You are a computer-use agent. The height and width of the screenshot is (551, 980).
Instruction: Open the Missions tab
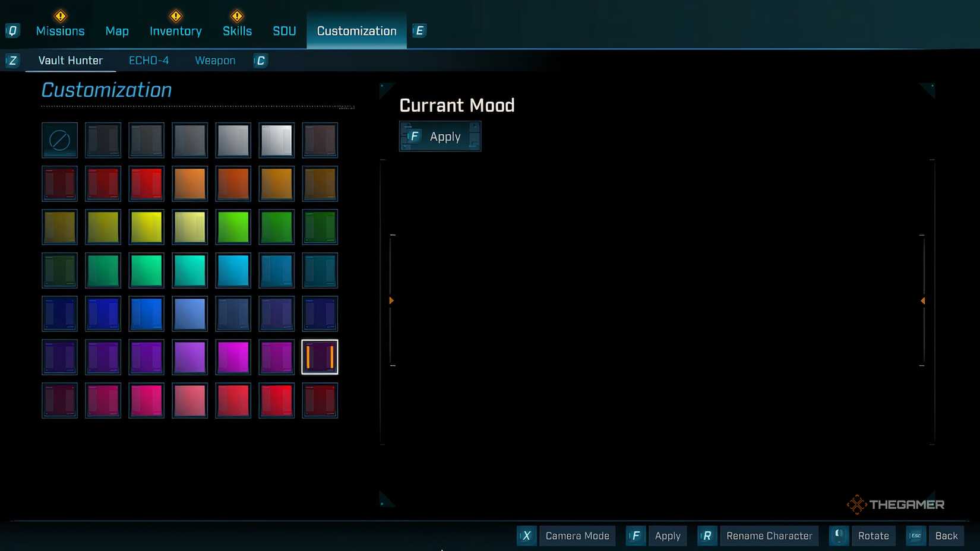click(60, 31)
